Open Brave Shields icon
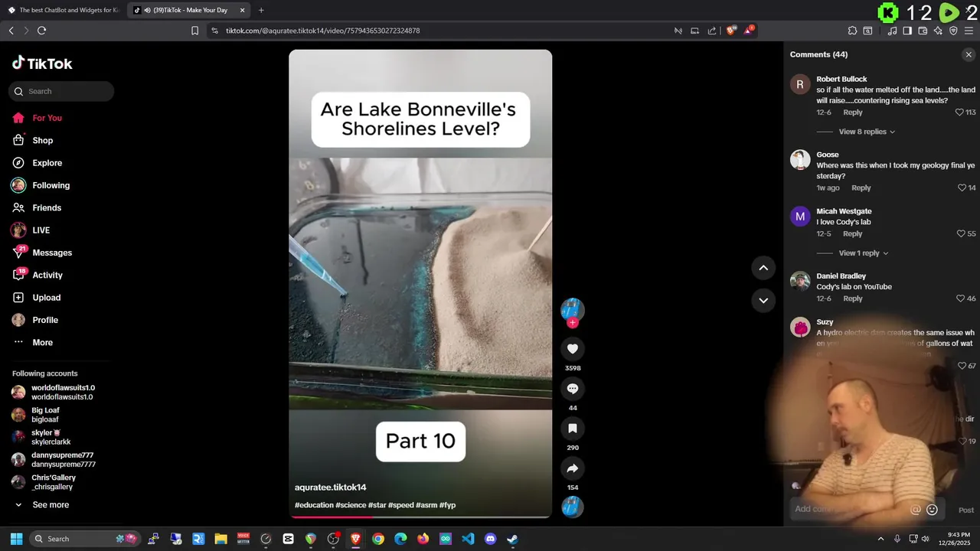The width and height of the screenshot is (980, 551). [731, 31]
